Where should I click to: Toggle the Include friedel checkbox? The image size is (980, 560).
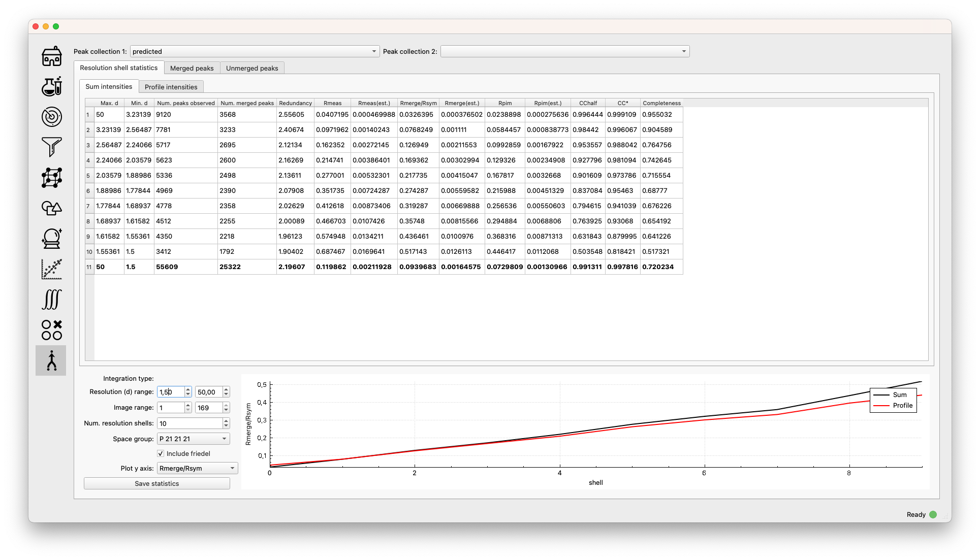pyautogui.click(x=161, y=453)
